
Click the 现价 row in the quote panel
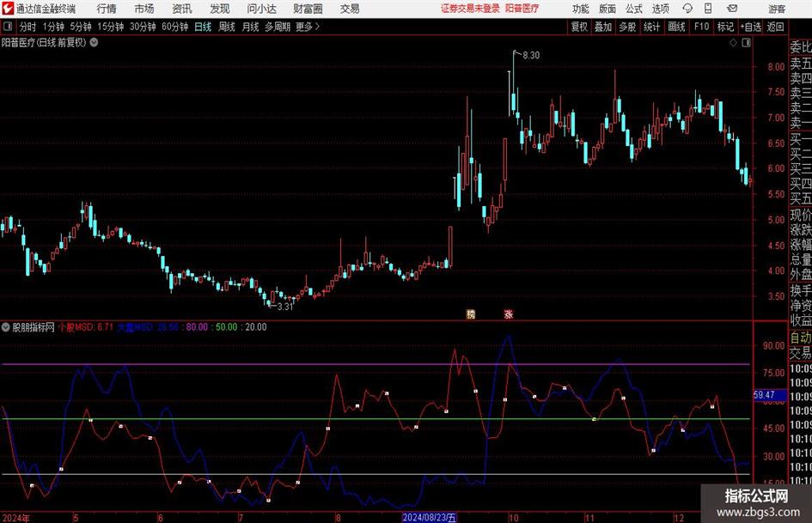[801, 215]
